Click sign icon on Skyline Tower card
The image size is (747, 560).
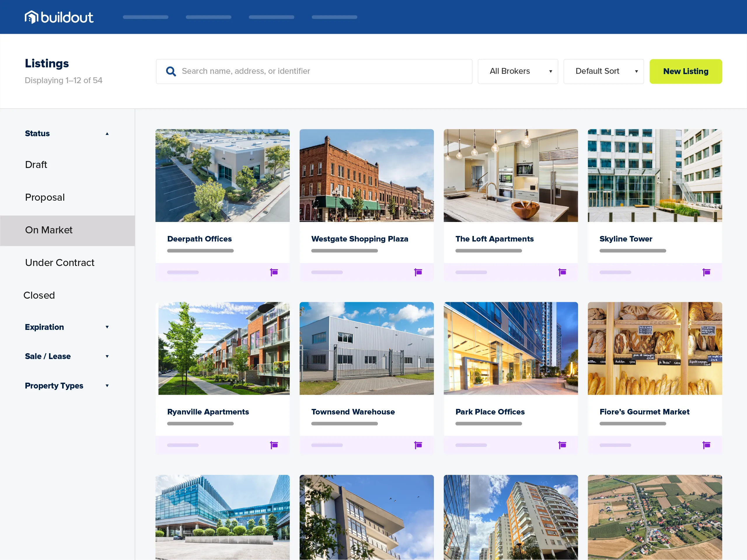click(706, 272)
